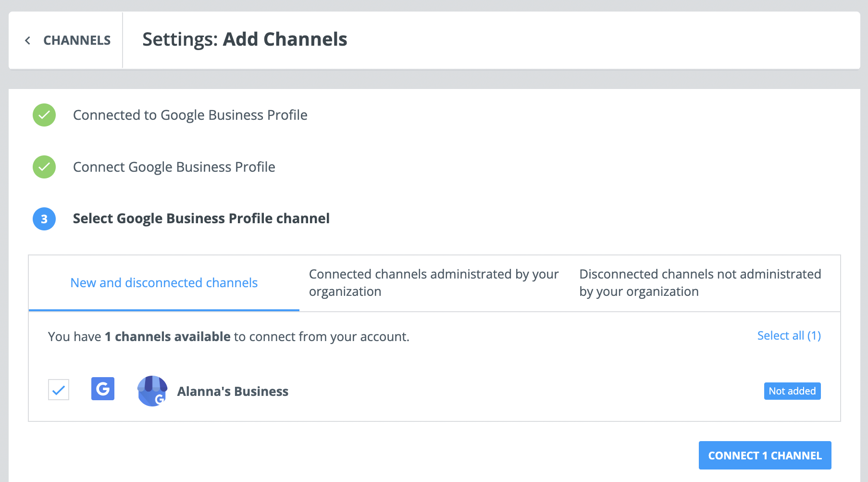Click the Alanna's Business storefront avatar
The width and height of the screenshot is (868, 482).
(x=152, y=391)
